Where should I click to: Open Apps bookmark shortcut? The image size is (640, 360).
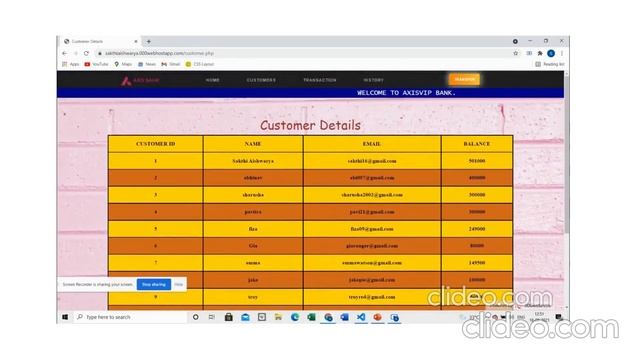click(x=71, y=64)
